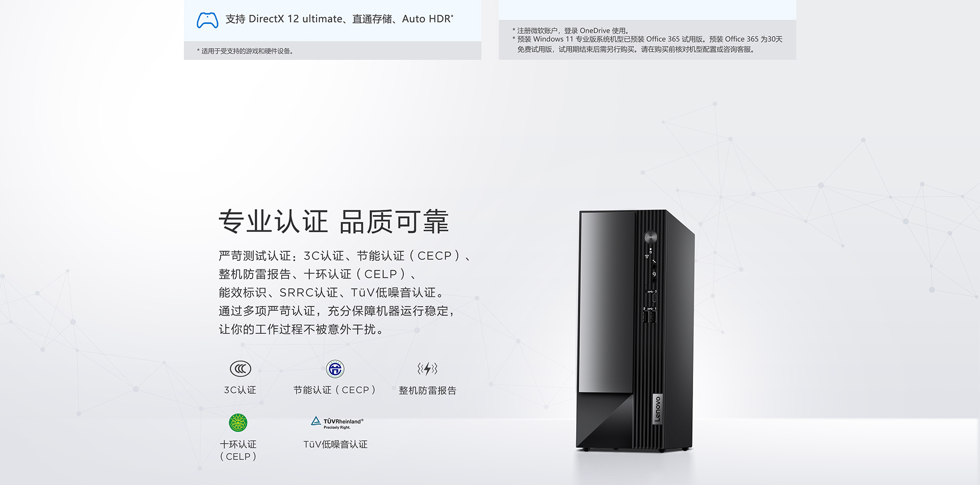Click the TüV低噪音认证 label
Image resolution: width=980 pixels, height=485 pixels.
tap(335, 444)
